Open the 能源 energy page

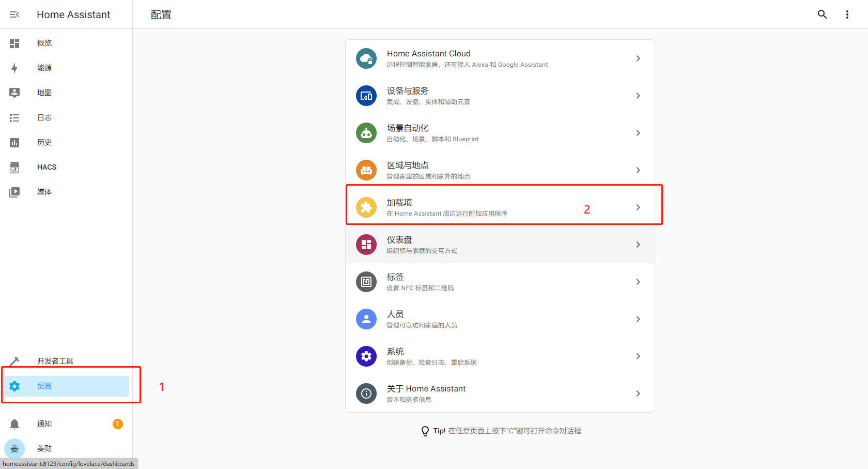[x=44, y=68]
